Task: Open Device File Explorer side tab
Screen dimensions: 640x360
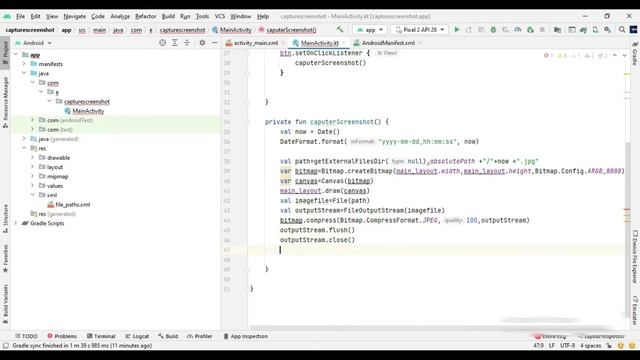Action: pos(635,257)
